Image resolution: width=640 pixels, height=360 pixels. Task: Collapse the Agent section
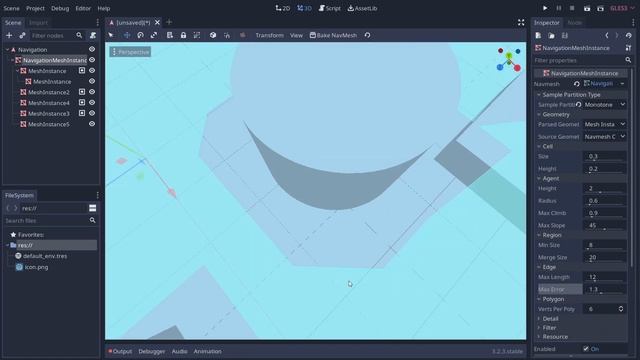[x=551, y=178]
